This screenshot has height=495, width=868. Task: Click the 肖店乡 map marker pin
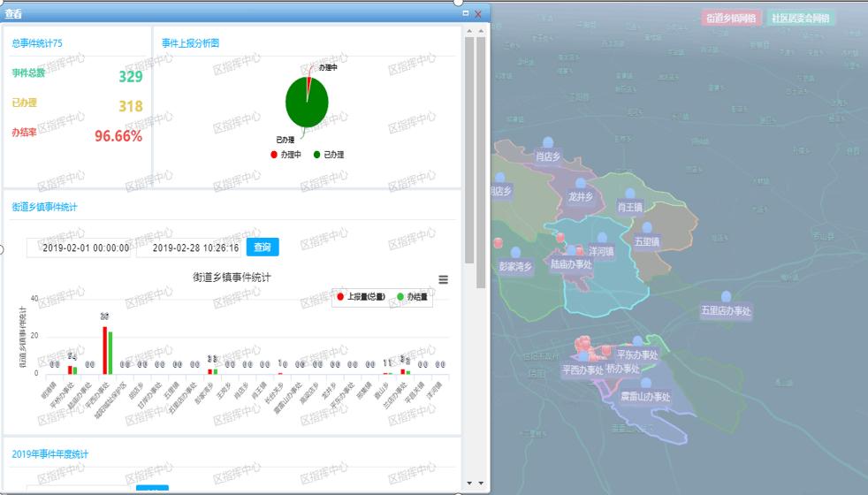(548, 142)
